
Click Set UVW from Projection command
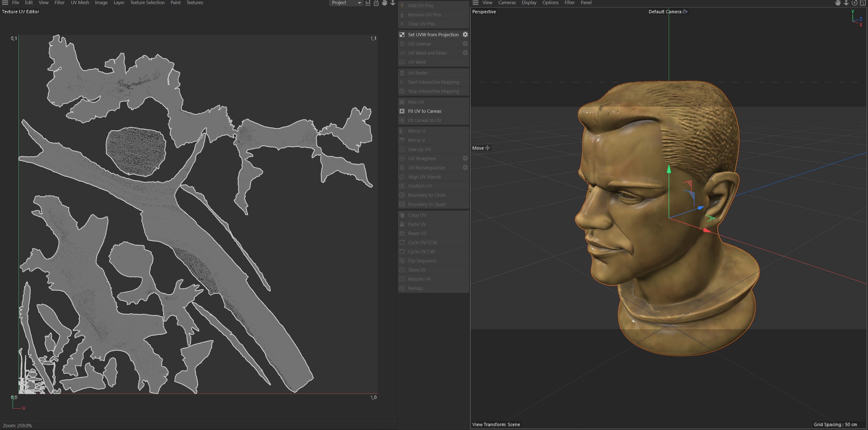tap(433, 35)
